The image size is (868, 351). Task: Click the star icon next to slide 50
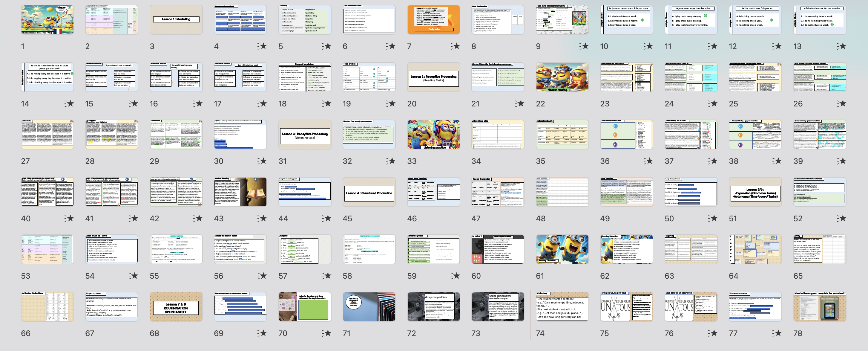(713, 218)
